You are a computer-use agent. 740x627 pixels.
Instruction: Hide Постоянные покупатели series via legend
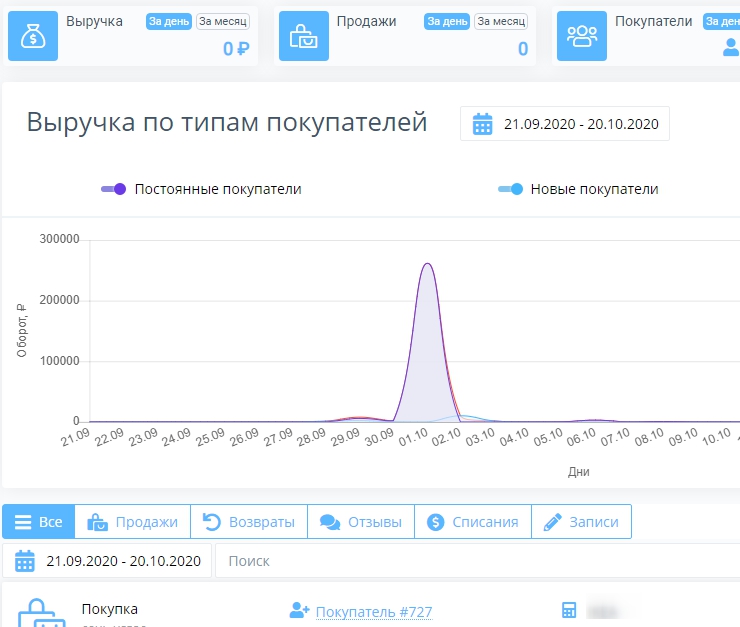[x=201, y=189]
